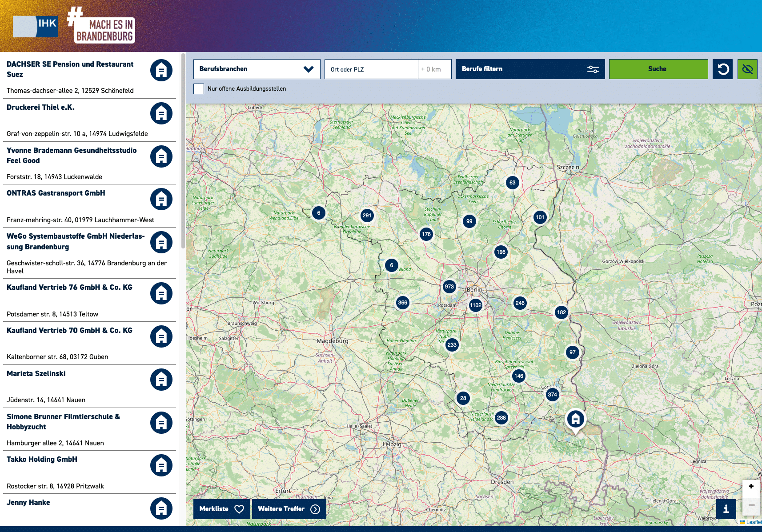This screenshot has width=762, height=532.
Task: Open company icon for Druckerei Thiel e.K.
Action: [161, 113]
